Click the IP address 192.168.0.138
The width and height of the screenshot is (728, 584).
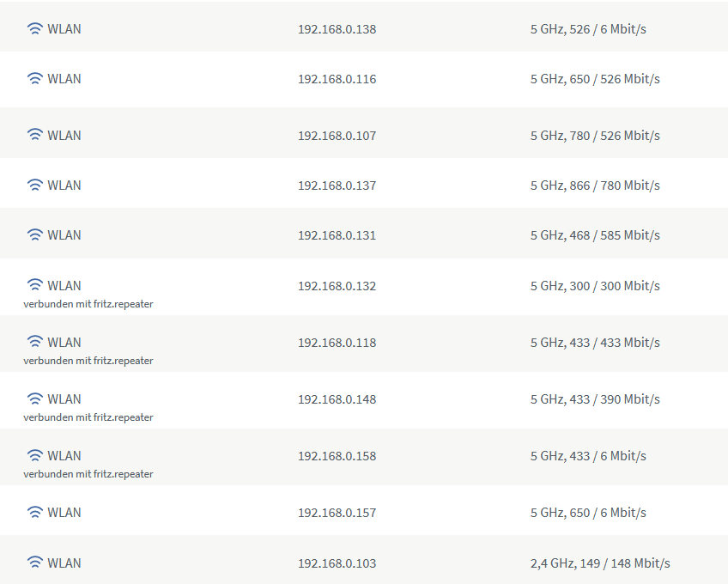pos(337,29)
